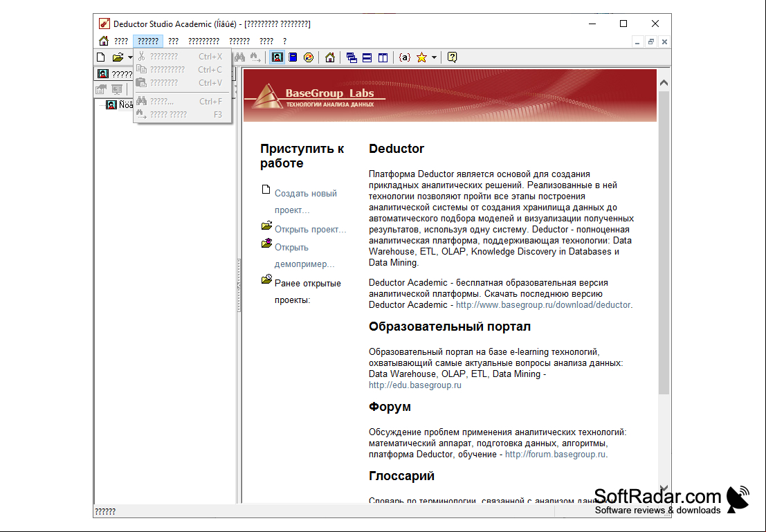Click the New project toolbar icon

pos(100,57)
